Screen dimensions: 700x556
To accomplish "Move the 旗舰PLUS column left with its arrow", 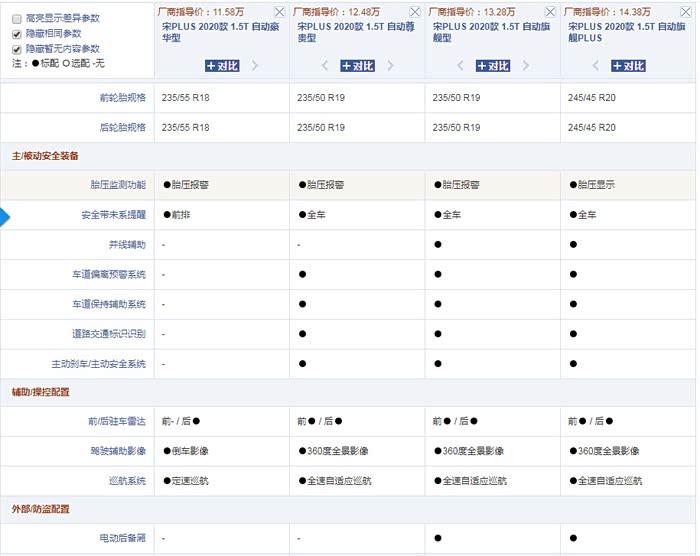I will 596,66.
